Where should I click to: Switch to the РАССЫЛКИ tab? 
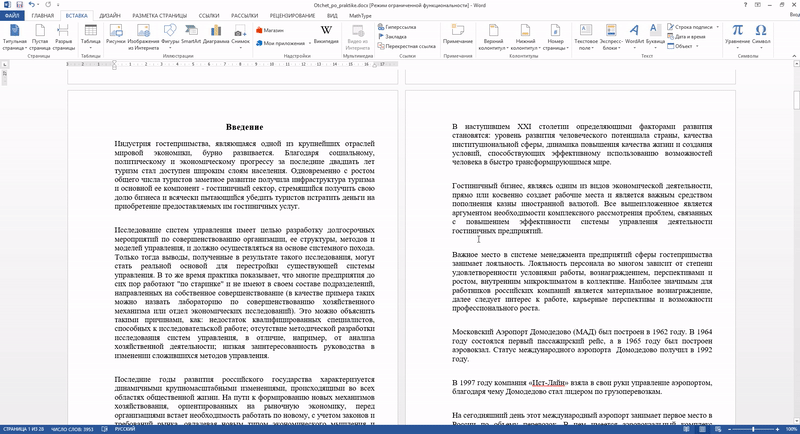click(x=244, y=16)
